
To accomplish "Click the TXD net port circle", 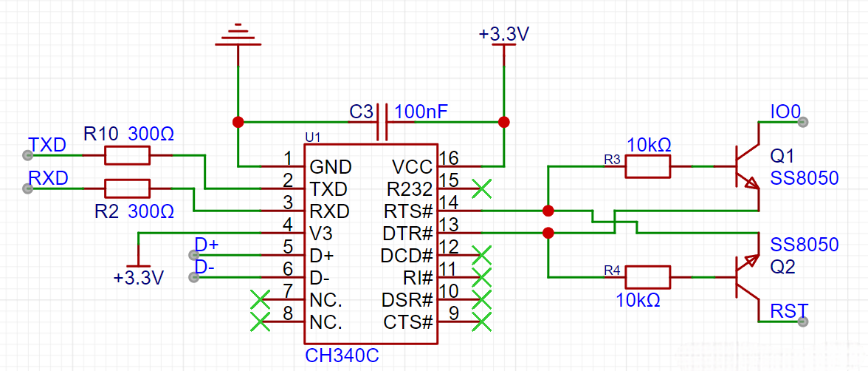I will pos(27,156).
